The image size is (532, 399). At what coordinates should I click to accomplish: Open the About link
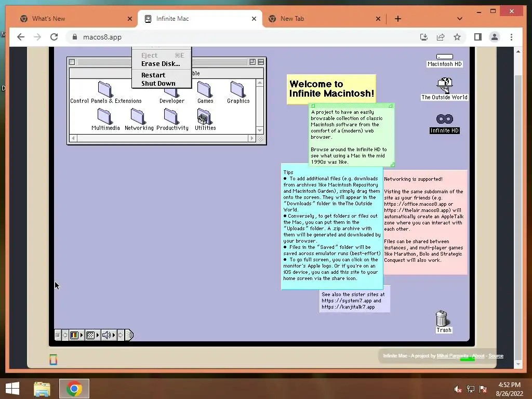[478, 355]
